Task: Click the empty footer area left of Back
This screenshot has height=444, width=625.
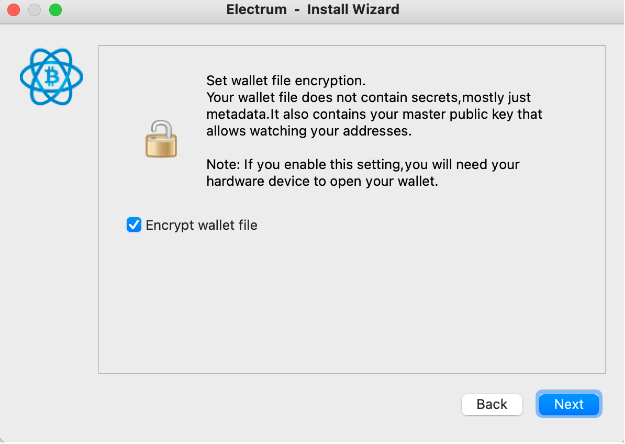Action: [x=250, y=404]
